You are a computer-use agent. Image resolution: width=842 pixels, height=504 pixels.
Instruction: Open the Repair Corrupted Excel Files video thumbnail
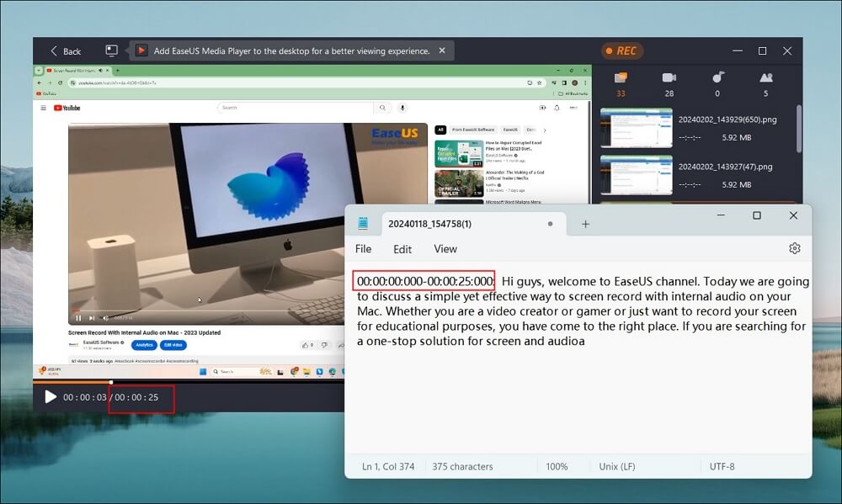pyautogui.click(x=459, y=153)
